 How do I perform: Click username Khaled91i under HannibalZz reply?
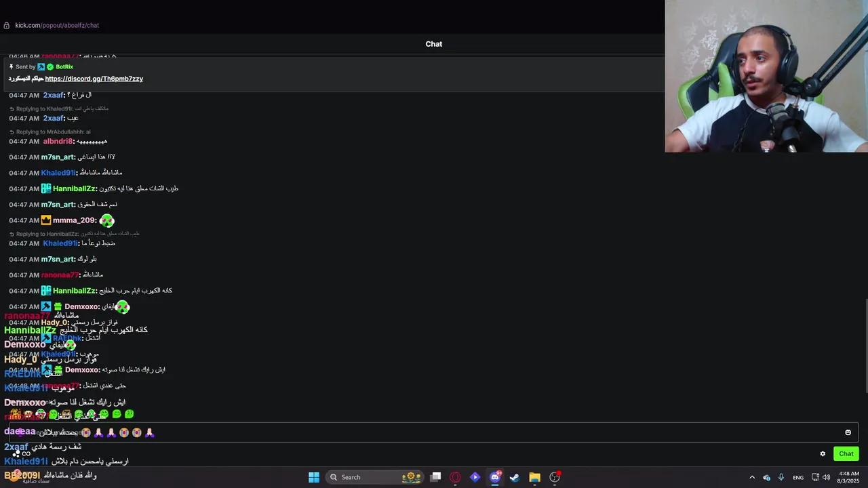pyautogui.click(x=60, y=243)
